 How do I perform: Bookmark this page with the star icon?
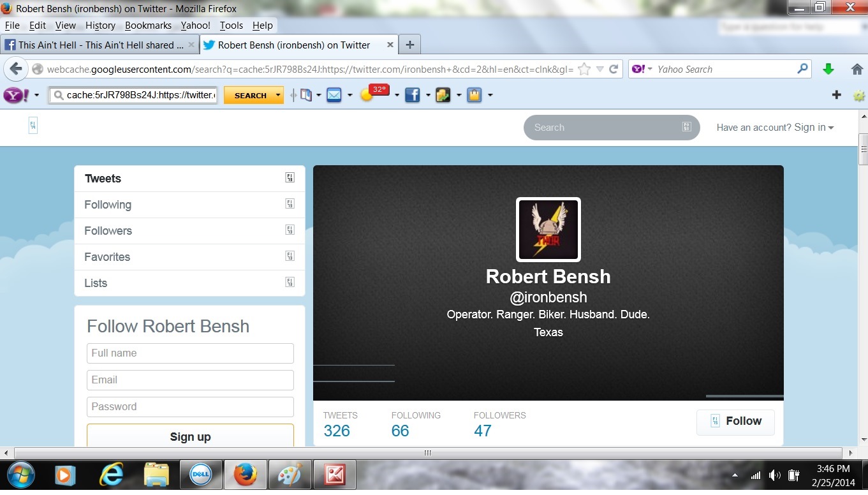pyautogui.click(x=584, y=70)
